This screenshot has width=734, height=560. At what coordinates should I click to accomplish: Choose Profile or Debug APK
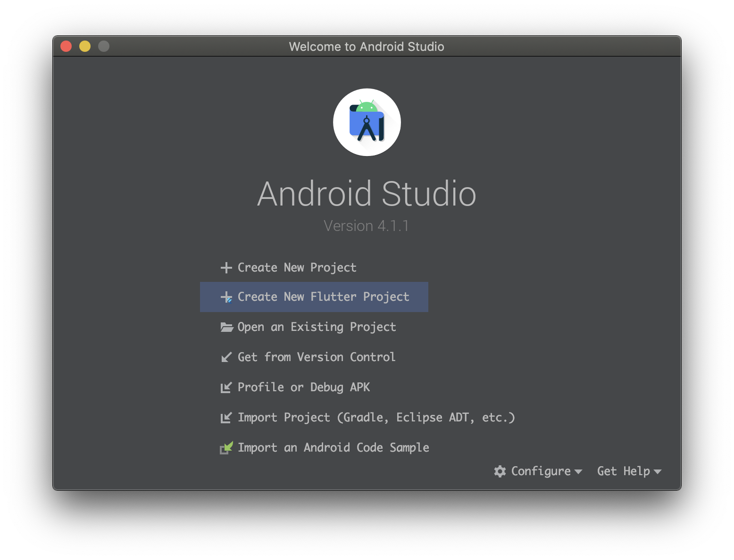point(295,387)
